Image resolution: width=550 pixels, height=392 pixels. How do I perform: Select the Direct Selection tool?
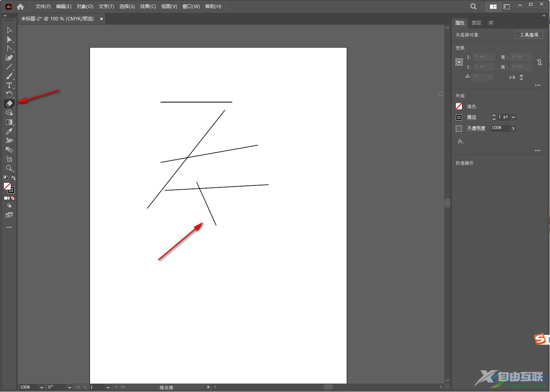9,39
